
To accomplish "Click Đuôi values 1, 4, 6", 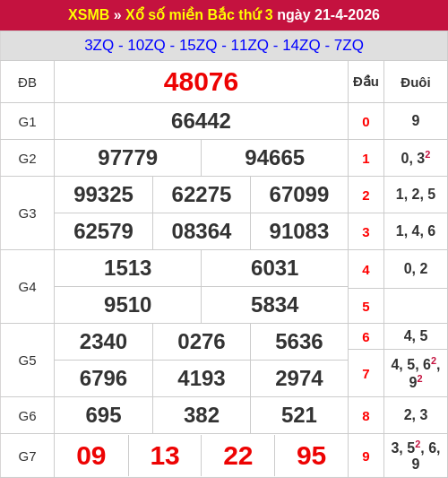I will pos(416,230).
